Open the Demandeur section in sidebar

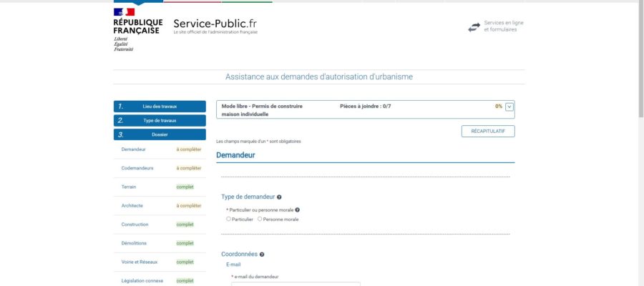tap(134, 149)
